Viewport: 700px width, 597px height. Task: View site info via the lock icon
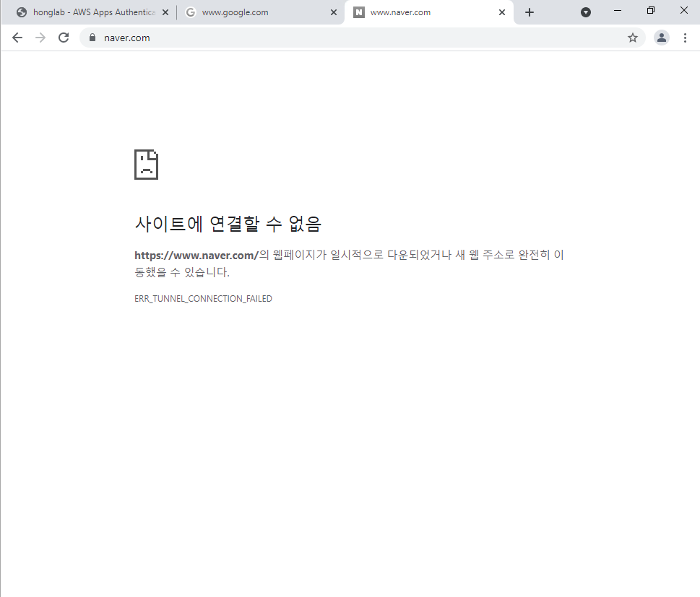tap(92, 38)
